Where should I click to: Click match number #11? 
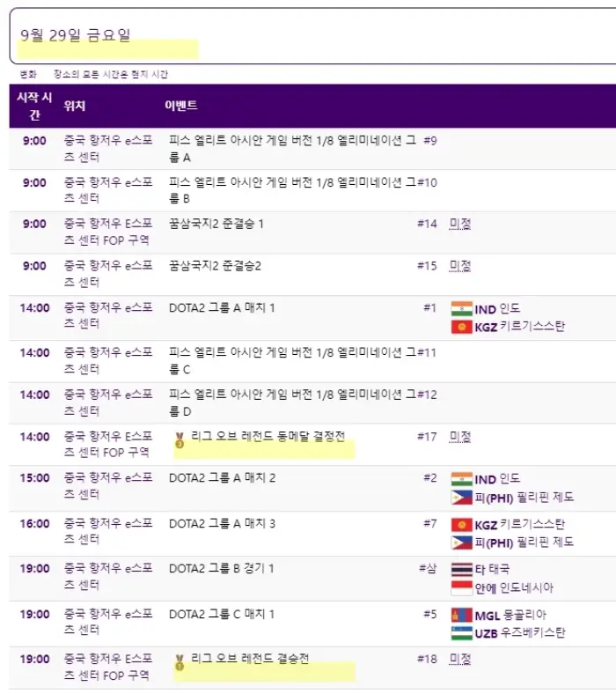coord(428,353)
